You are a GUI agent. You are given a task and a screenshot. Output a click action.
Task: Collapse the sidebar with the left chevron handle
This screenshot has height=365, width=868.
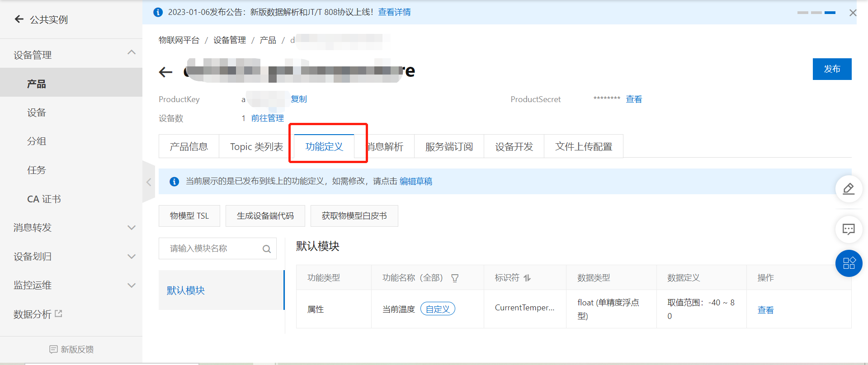click(x=149, y=182)
